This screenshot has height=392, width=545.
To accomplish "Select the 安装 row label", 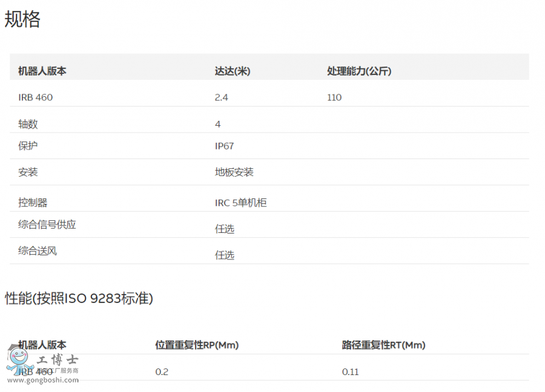I will tap(28, 172).
